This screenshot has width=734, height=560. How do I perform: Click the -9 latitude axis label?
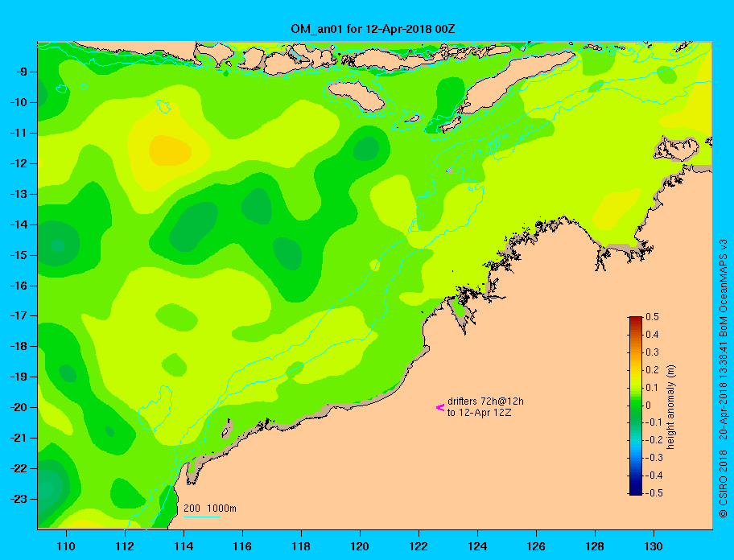point(22,72)
